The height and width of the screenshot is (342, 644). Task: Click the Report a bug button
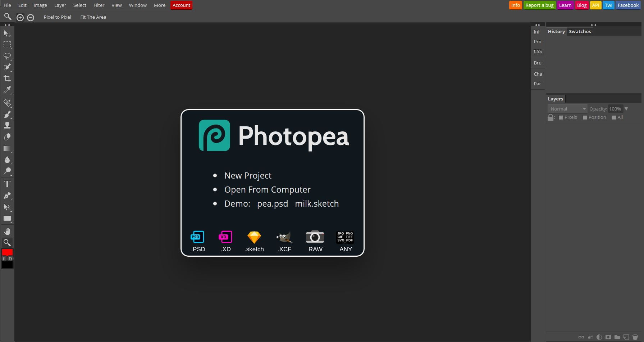pyautogui.click(x=539, y=5)
